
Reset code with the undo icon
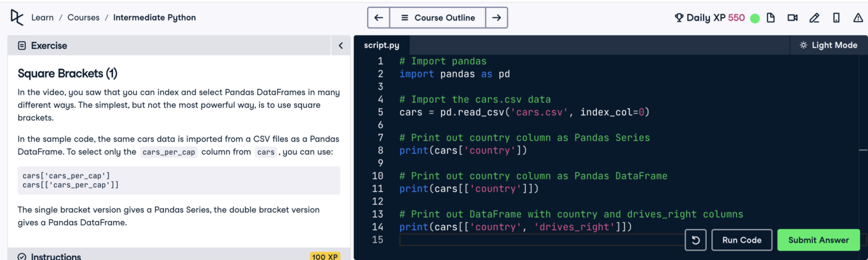(695, 240)
